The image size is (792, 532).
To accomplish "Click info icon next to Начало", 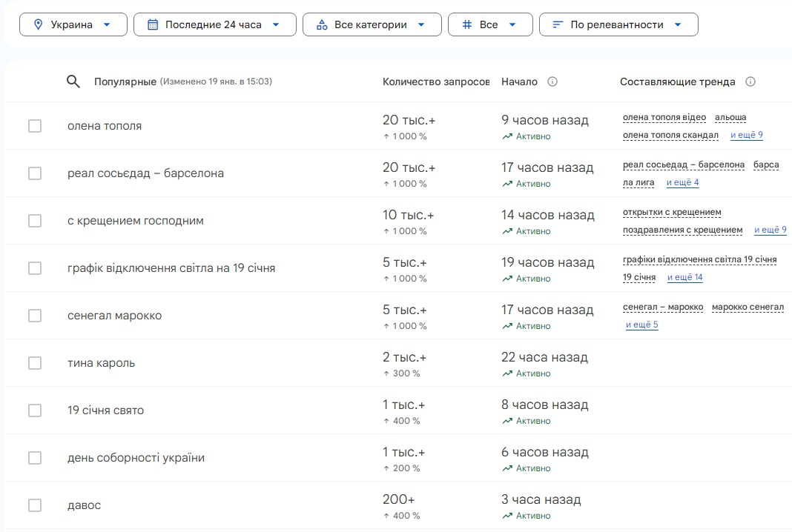I will (x=552, y=82).
